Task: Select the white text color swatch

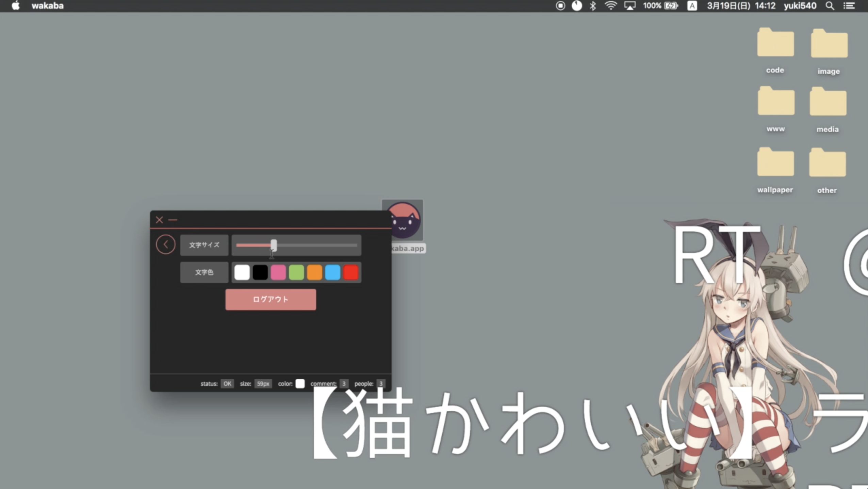Action: [x=242, y=272]
